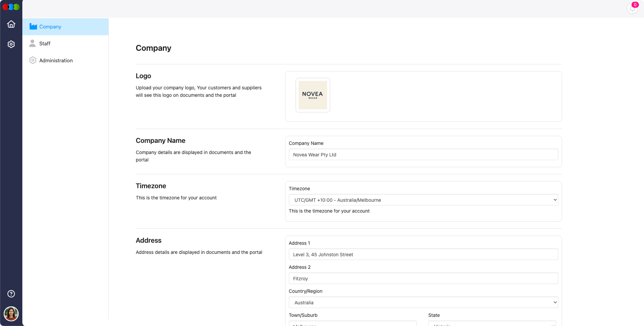Open the settings gear in the left sidebar
The width and height of the screenshot is (644, 326).
(11, 44)
